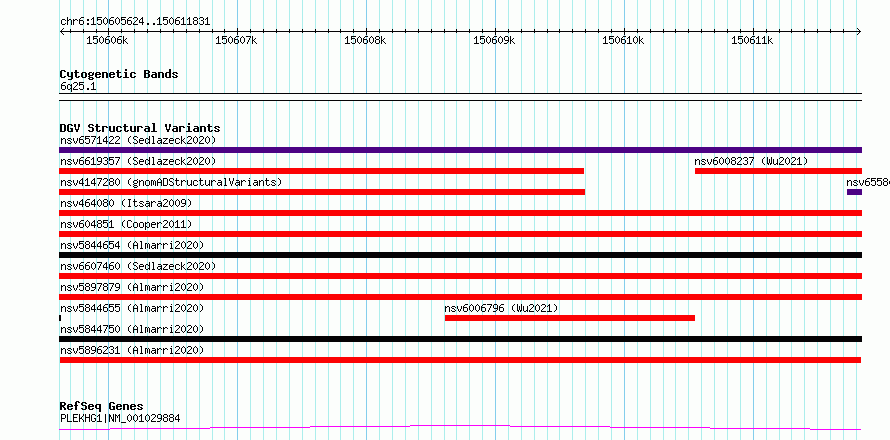Click the ruler's right arrowhead
This screenshot has height=440, width=890.
(x=859, y=32)
